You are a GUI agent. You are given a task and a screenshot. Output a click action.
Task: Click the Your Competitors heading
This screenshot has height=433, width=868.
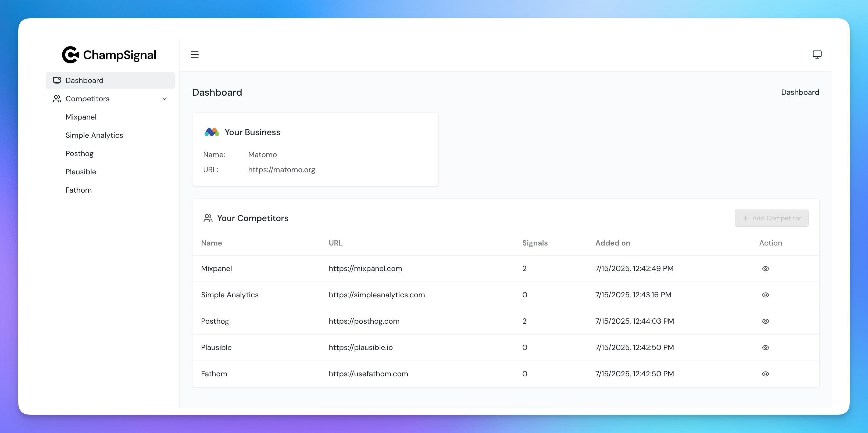click(x=253, y=218)
